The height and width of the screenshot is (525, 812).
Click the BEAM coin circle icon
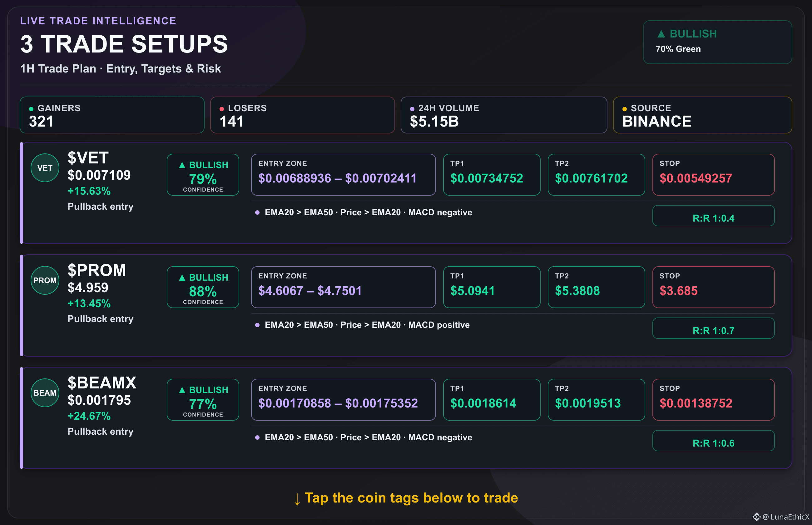pos(45,393)
